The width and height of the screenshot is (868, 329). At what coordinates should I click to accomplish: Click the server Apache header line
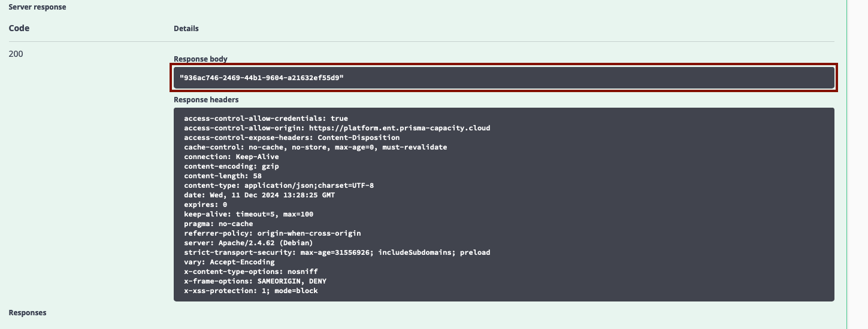[x=249, y=243]
